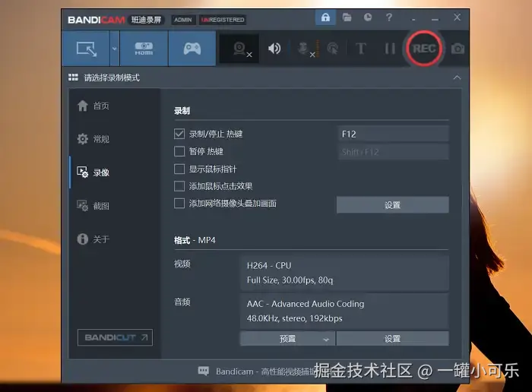Switch to HDMI device recording mode
Image resolution: width=532 pixels, height=392 pixels.
[x=144, y=49]
